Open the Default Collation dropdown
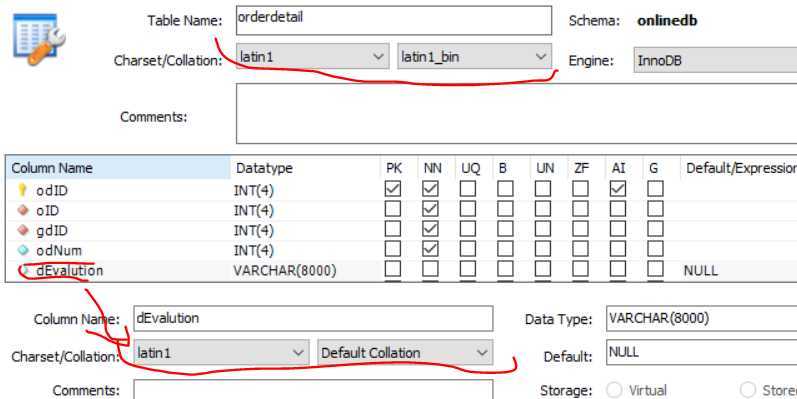 (x=405, y=352)
